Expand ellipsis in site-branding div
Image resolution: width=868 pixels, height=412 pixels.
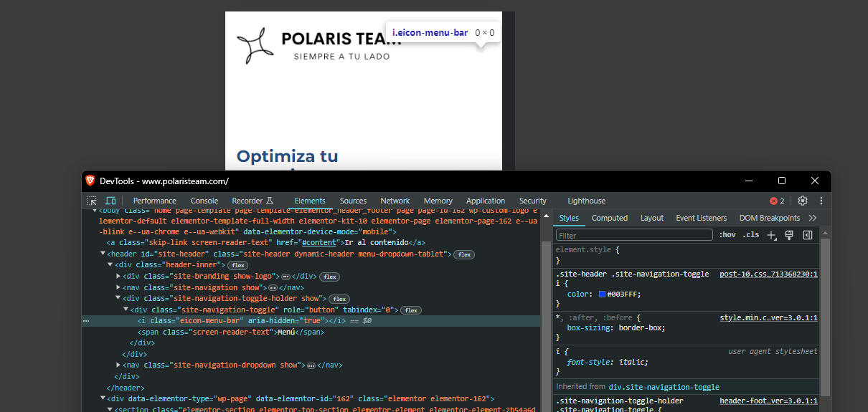click(286, 277)
